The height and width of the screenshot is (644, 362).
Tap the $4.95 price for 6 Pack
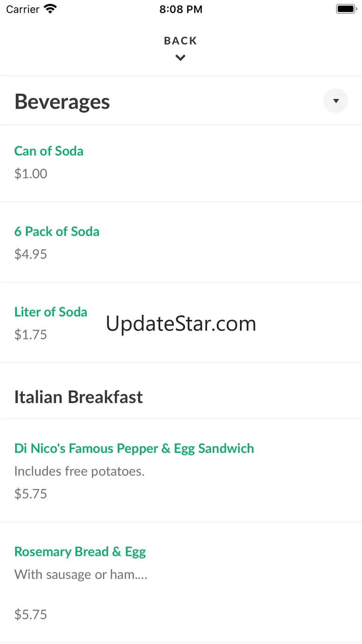31,254
